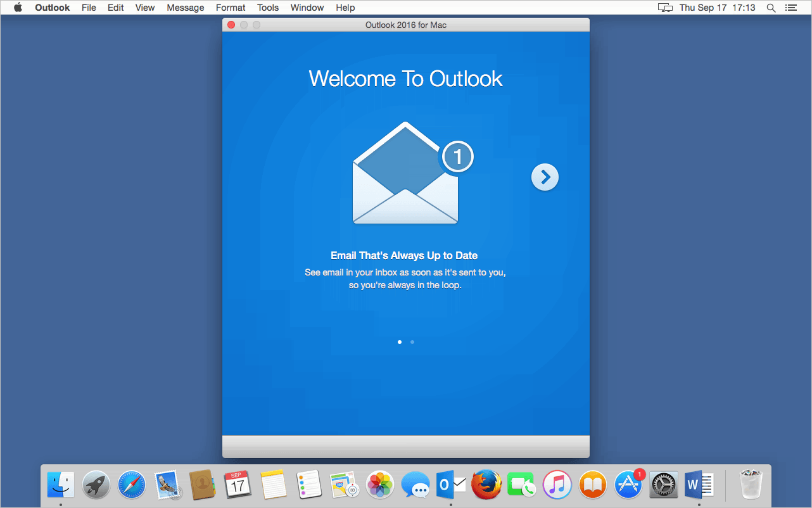Open the Edit menu
The image size is (812, 508).
[116, 8]
